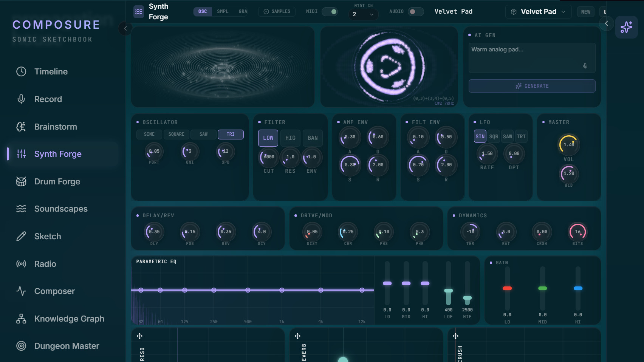Select the Dungeon Master target icon
644x362 pixels.
tap(21, 346)
